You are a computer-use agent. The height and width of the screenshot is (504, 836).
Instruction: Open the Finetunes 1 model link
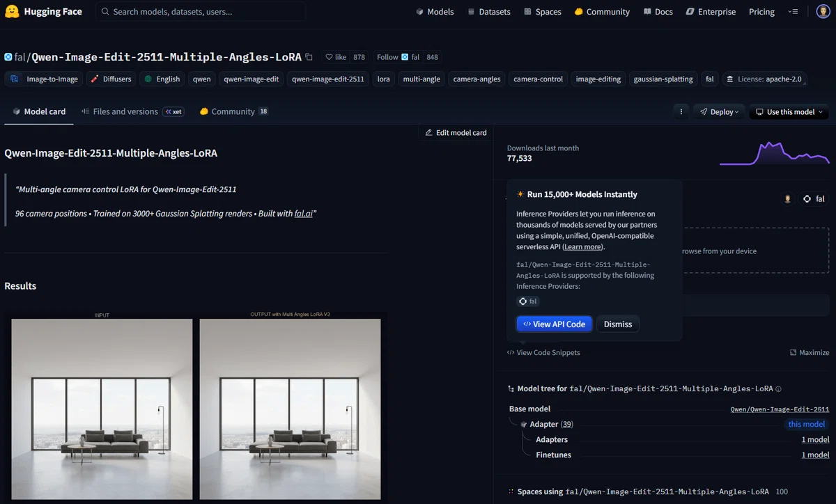815,455
